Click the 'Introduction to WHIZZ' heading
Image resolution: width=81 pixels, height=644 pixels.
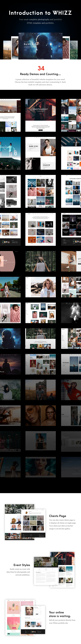point(40,13)
